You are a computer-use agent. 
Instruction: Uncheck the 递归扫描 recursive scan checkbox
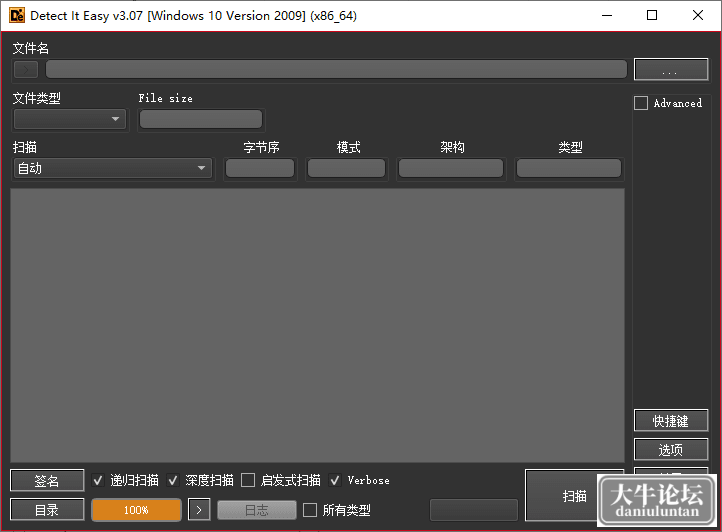98,480
